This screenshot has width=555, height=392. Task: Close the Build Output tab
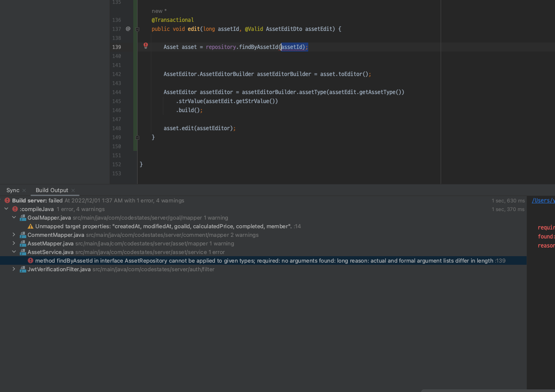73,190
